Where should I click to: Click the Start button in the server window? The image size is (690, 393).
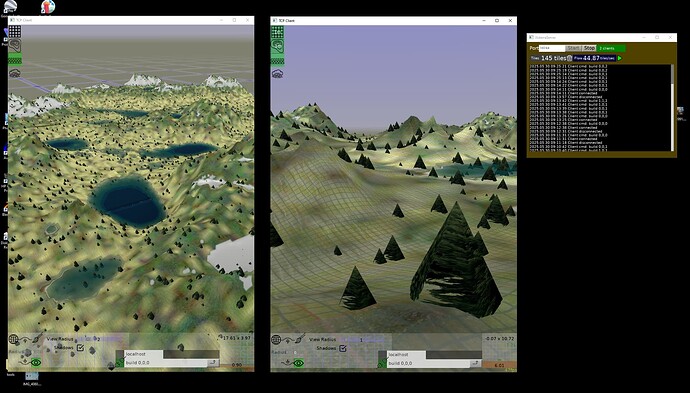pyautogui.click(x=573, y=48)
